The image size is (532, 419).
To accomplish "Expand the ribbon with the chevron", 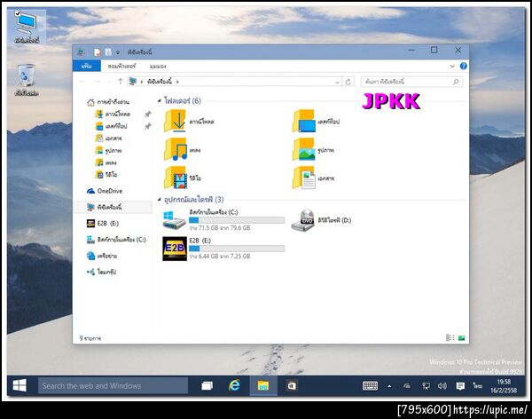I will click(452, 67).
